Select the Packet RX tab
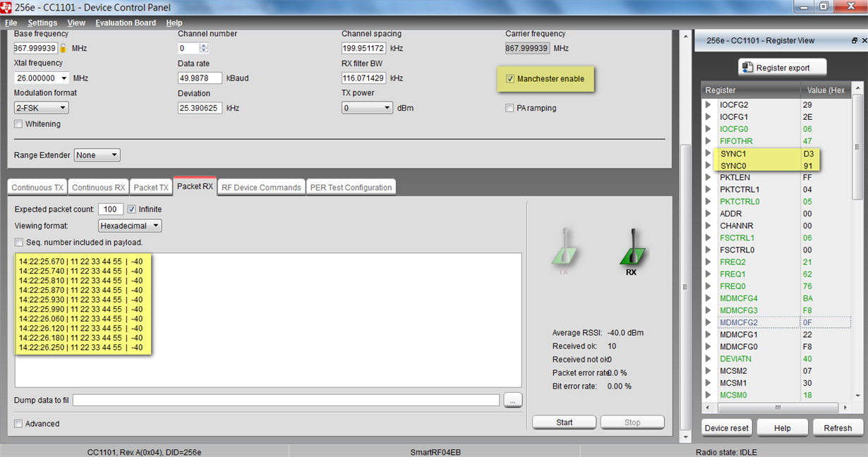Image resolution: width=868 pixels, height=457 pixels. [x=195, y=186]
